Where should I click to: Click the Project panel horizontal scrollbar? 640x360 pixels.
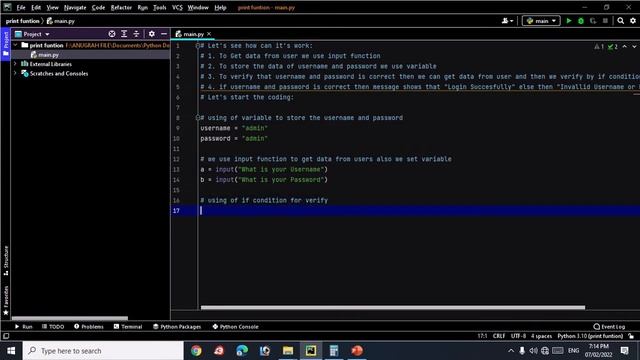(70, 318)
